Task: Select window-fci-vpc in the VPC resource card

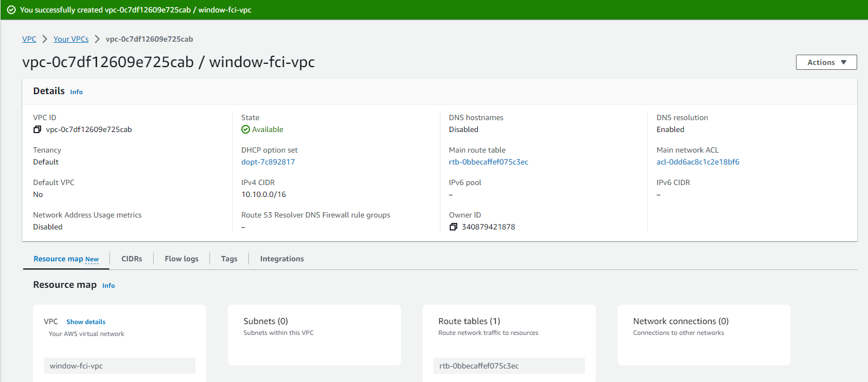Action: pyautogui.click(x=120, y=366)
